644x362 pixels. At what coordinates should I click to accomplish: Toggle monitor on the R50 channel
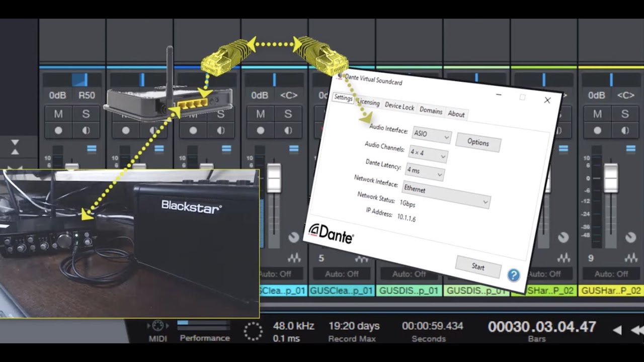point(86,130)
